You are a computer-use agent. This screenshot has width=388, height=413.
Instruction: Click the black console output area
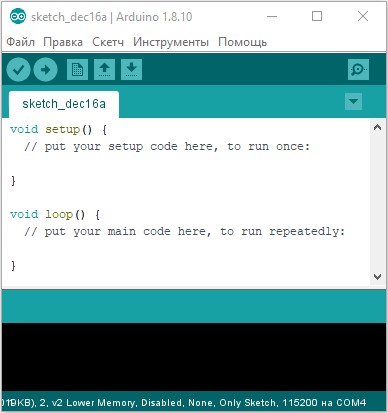(194, 357)
